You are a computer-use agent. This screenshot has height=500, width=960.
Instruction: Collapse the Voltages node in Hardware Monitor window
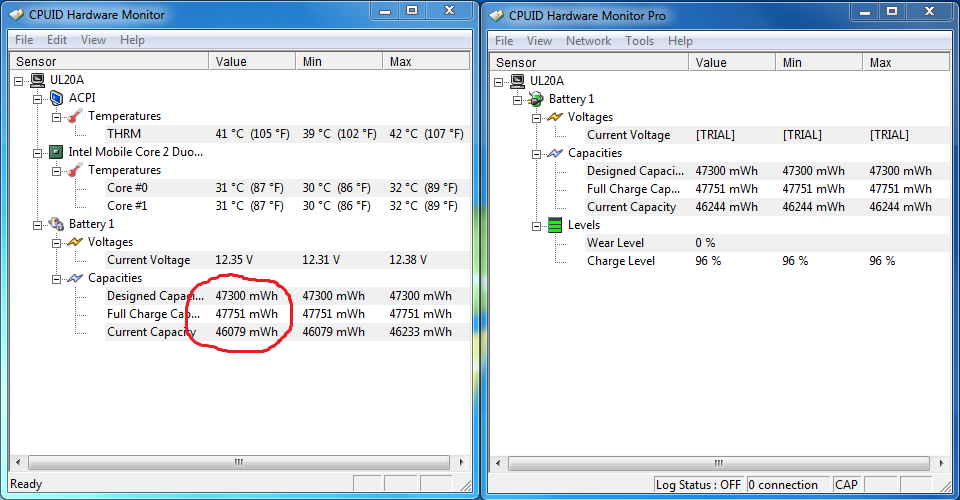pyautogui.click(x=56, y=243)
